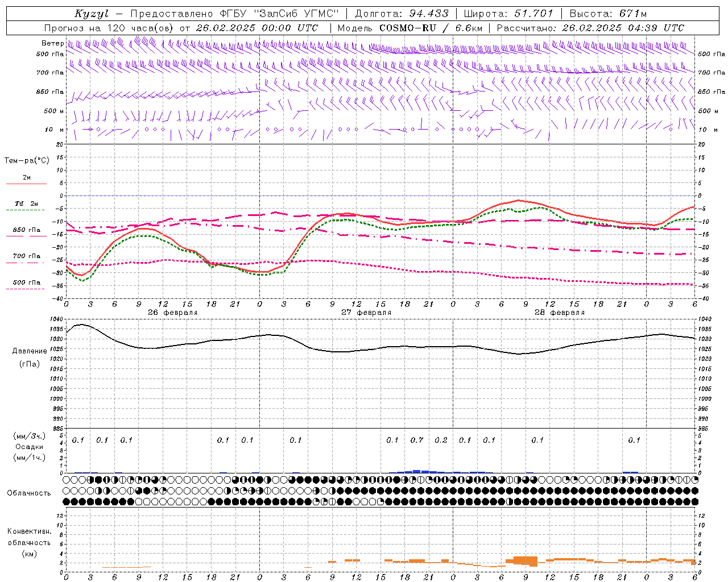Click the (гПа) unit under Давление
This screenshot has width=728, height=582.
coord(30,364)
